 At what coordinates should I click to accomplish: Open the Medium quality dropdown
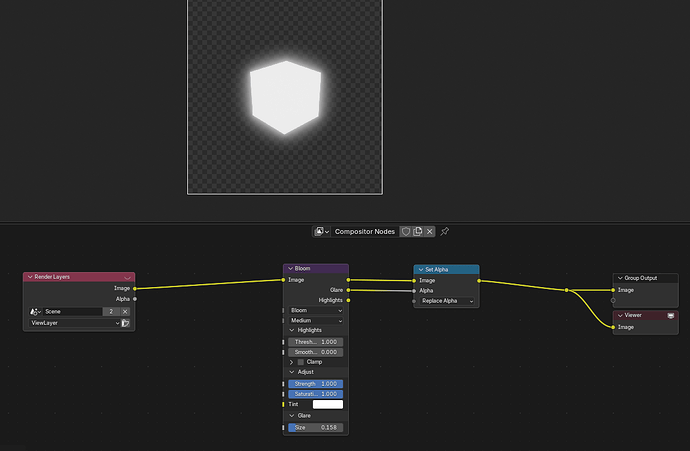(316, 321)
